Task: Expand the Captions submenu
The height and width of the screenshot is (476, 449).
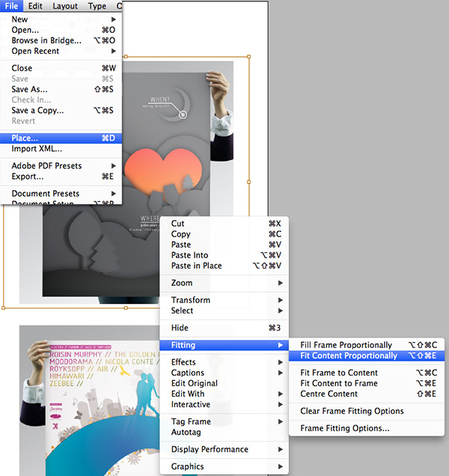Action: tap(224, 373)
